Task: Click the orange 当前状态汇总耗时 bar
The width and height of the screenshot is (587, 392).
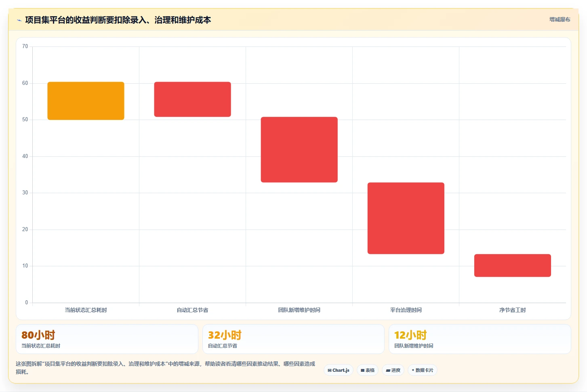Action: click(86, 101)
